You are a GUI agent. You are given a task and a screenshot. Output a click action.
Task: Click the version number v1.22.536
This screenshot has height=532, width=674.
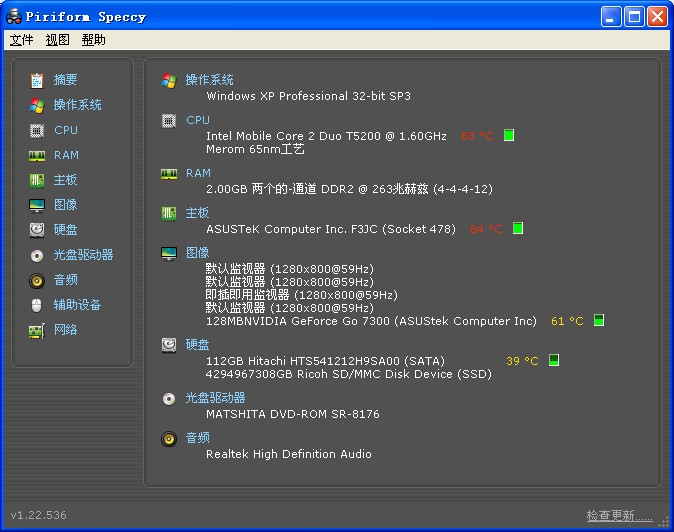click(x=39, y=515)
